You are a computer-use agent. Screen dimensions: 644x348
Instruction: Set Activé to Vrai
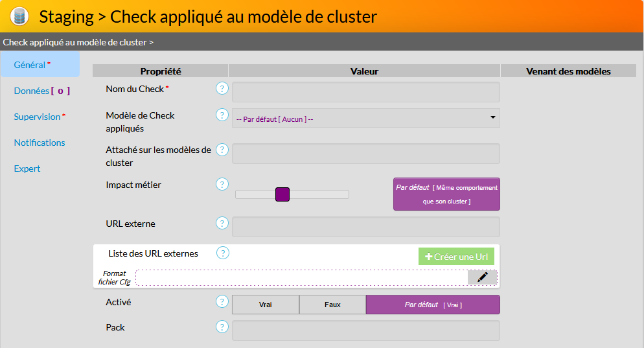point(266,305)
